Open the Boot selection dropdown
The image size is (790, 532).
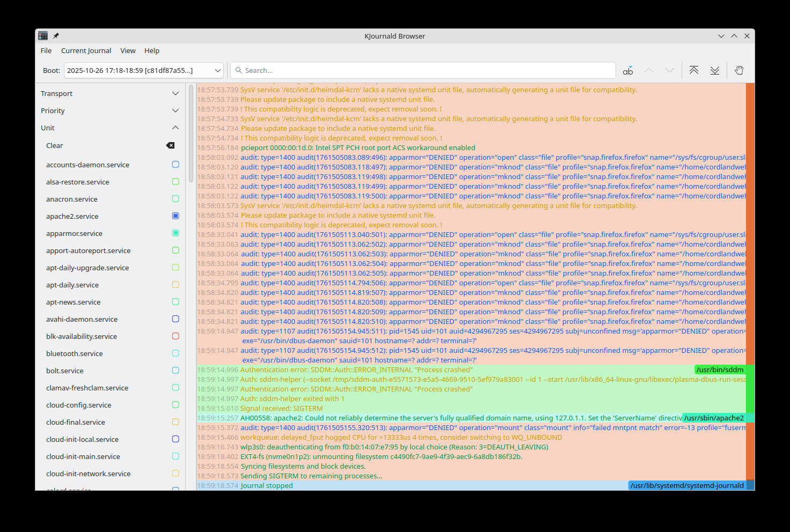(143, 71)
